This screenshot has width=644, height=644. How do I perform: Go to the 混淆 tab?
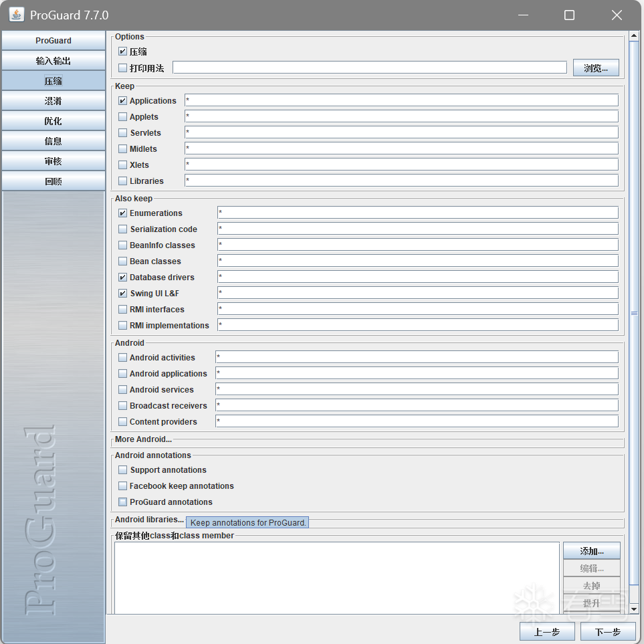53,101
